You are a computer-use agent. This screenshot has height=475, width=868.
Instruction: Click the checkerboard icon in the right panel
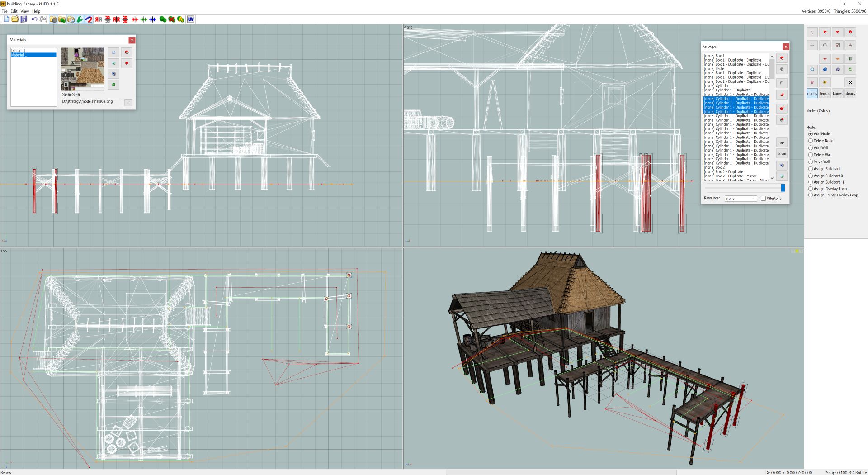coord(850,82)
